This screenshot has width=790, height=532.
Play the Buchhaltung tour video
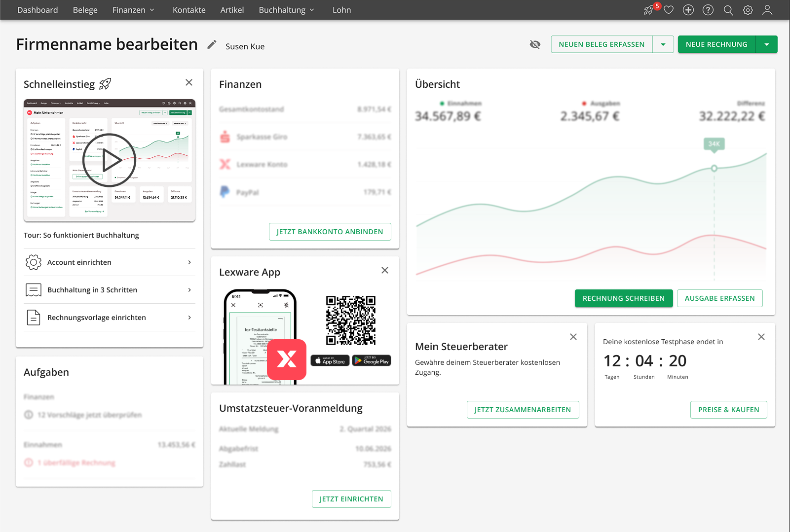[110, 160]
